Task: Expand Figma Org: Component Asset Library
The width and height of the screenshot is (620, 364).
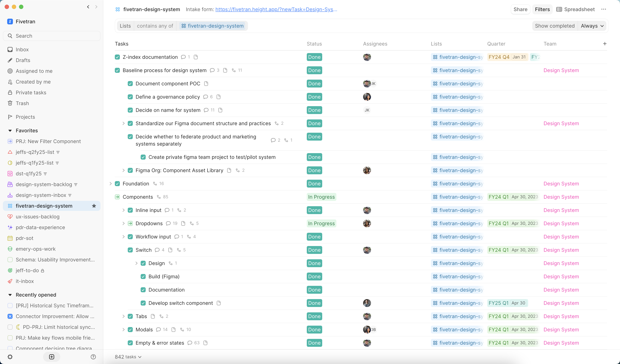Action: click(x=123, y=171)
